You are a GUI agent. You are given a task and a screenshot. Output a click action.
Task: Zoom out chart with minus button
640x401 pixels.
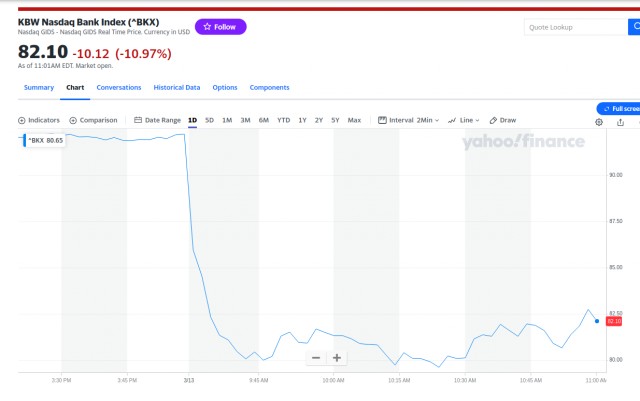pyautogui.click(x=316, y=358)
